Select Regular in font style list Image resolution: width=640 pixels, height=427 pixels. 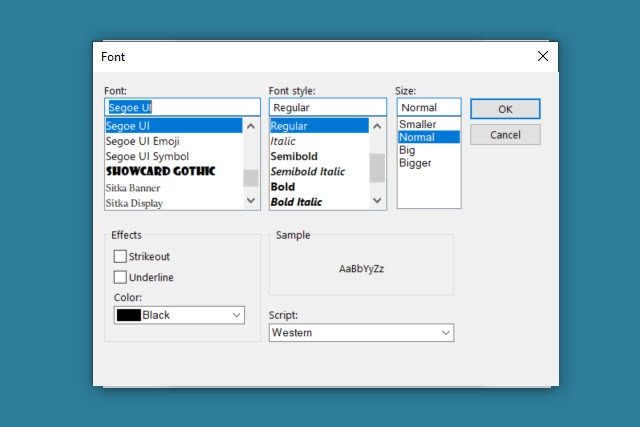click(x=319, y=126)
